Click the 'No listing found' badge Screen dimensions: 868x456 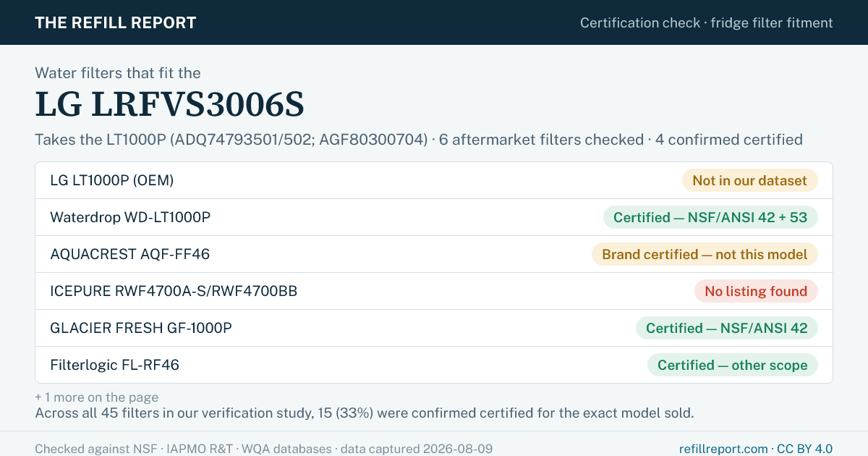click(756, 291)
